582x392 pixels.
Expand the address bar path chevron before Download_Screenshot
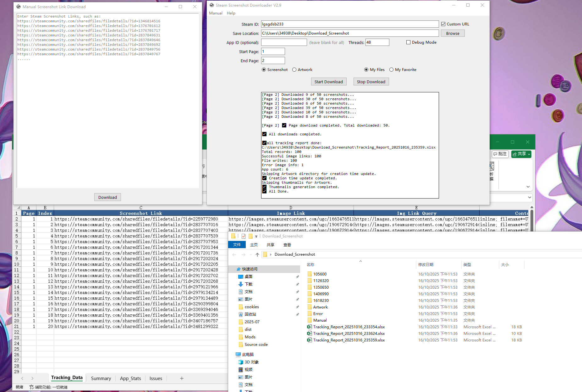point(271,254)
